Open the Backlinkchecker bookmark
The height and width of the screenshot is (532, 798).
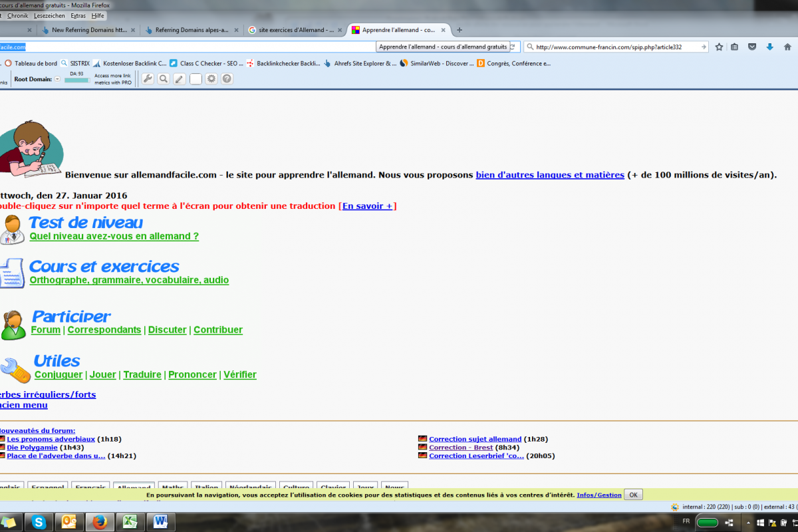tap(283, 63)
